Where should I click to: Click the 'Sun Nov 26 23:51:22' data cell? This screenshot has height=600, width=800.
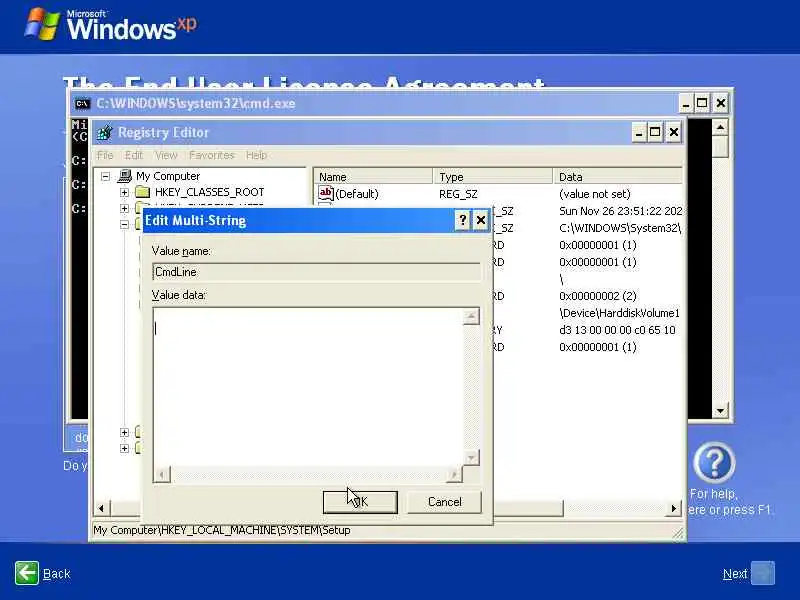pos(620,211)
